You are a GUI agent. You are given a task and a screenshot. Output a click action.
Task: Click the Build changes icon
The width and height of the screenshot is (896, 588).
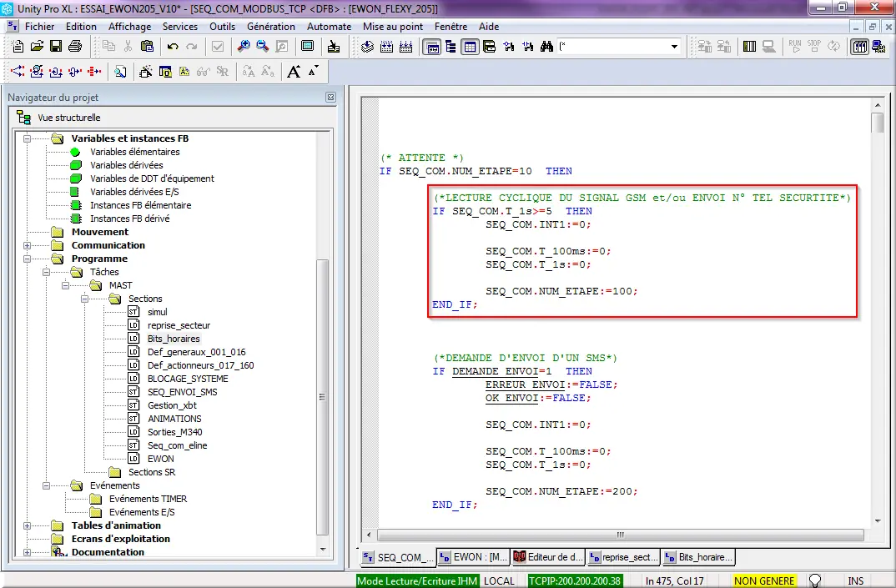[x=387, y=46]
